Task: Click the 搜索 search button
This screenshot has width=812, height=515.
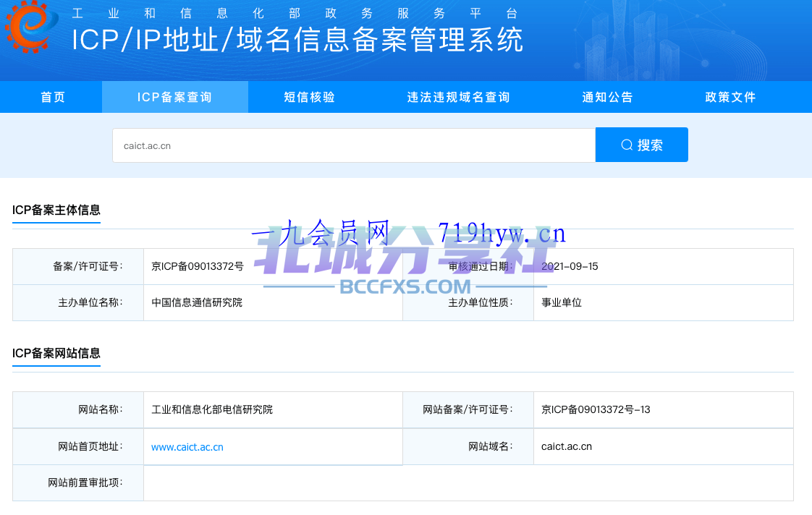Action: 642,145
